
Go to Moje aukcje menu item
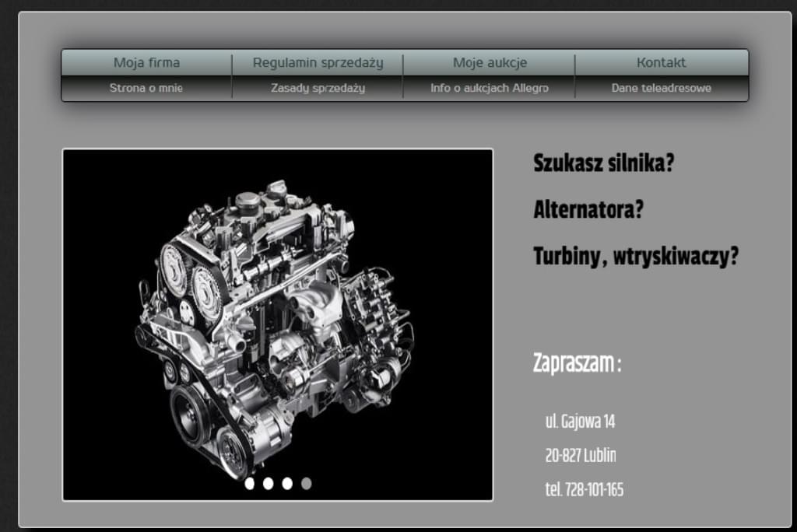pos(490,63)
